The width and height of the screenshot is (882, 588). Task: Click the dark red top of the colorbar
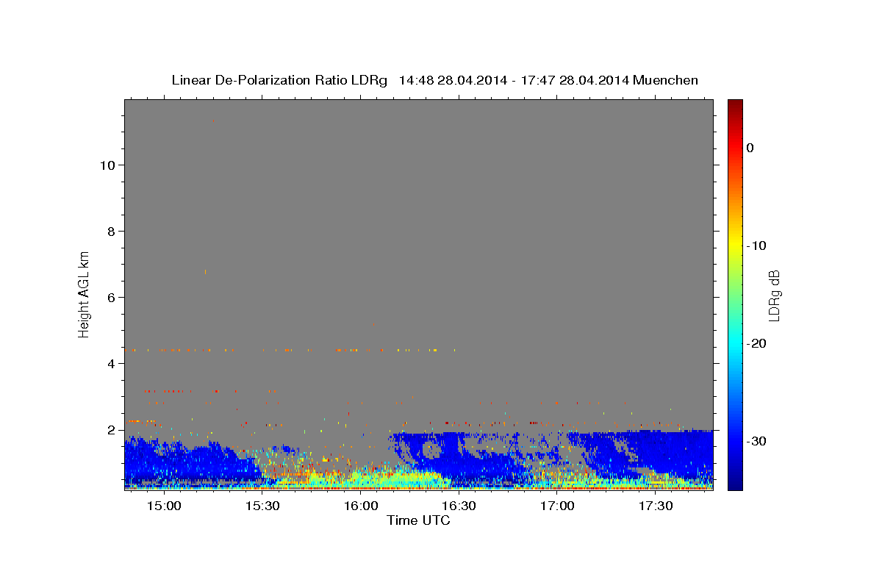[735, 107]
